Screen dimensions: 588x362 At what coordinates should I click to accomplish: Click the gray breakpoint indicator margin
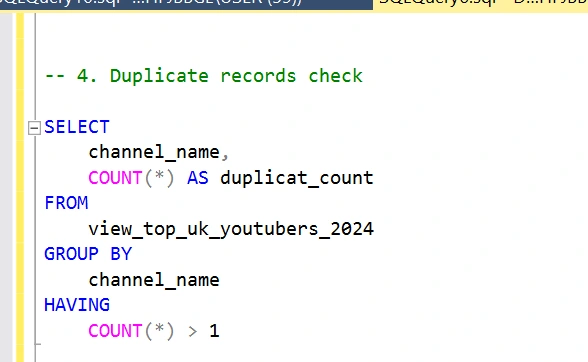click(6, 188)
